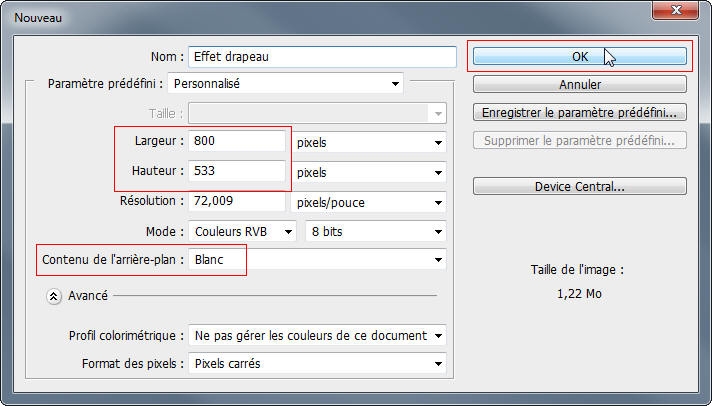The width and height of the screenshot is (712, 406).
Task: Click the Hauteur value field
Action: (237, 171)
